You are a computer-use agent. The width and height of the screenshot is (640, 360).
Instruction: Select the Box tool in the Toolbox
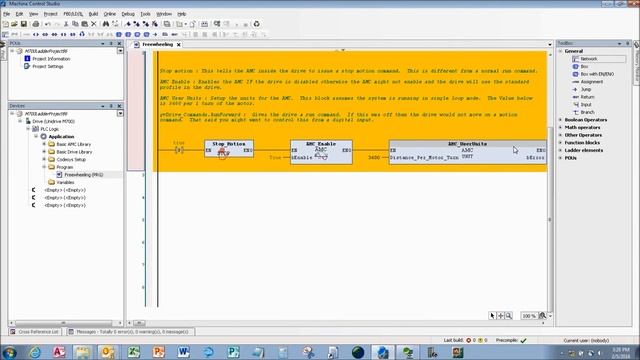[x=580, y=67]
